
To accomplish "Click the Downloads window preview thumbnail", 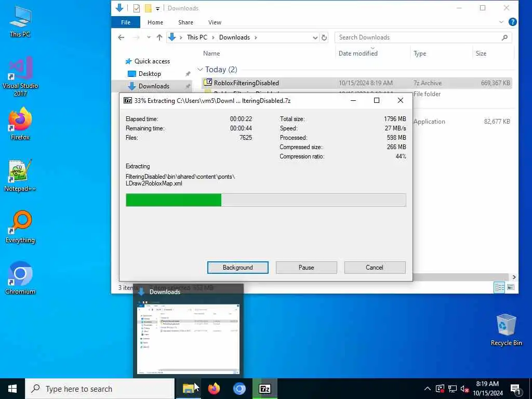I will click(x=188, y=338).
